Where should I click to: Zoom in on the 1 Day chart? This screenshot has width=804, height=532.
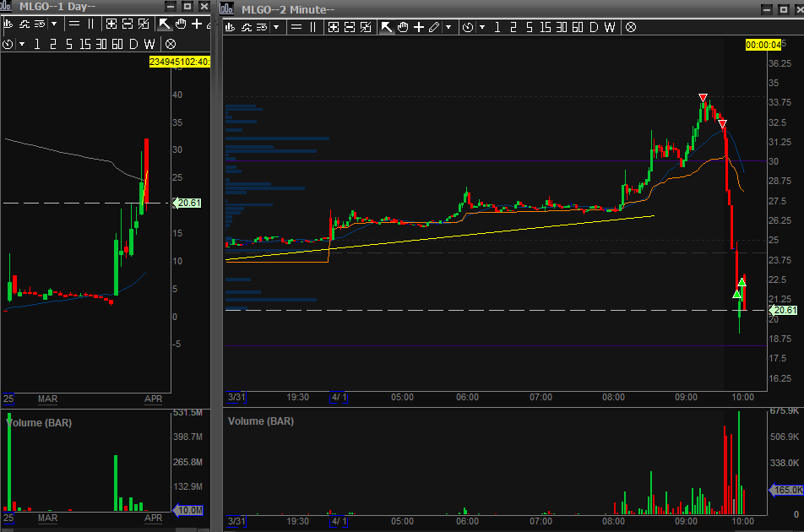111,24
